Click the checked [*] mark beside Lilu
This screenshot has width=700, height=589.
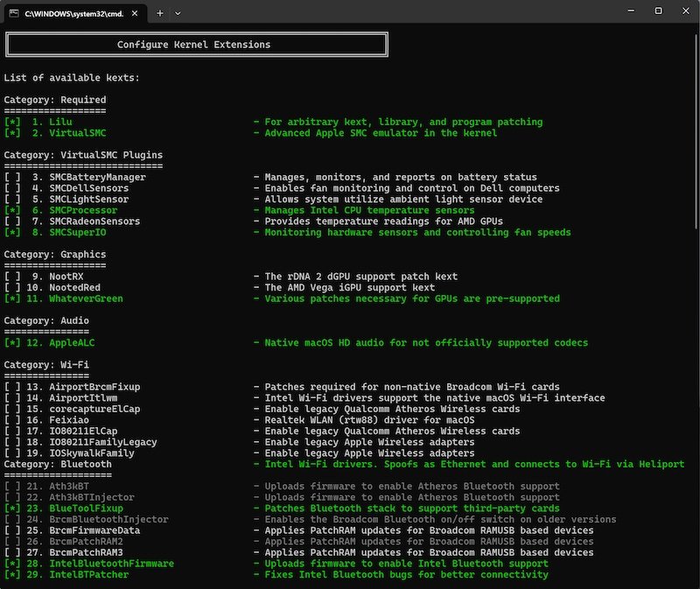tap(12, 122)
